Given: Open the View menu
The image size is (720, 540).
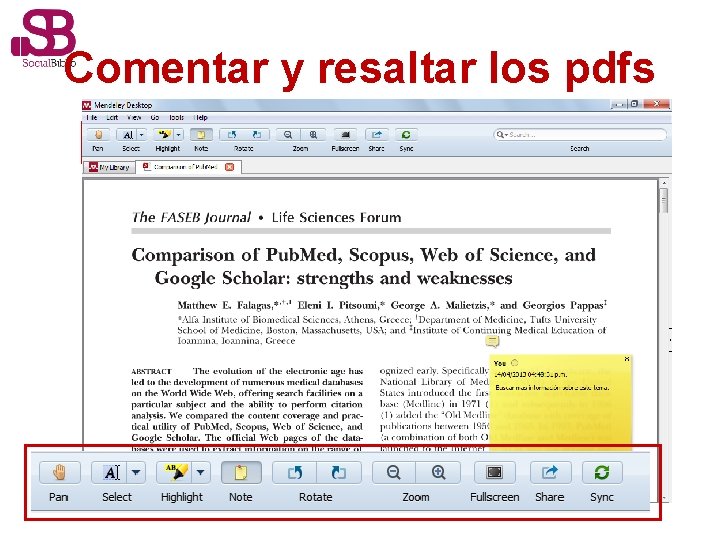Looking at the screenshot, I should (x=134, y=118).
